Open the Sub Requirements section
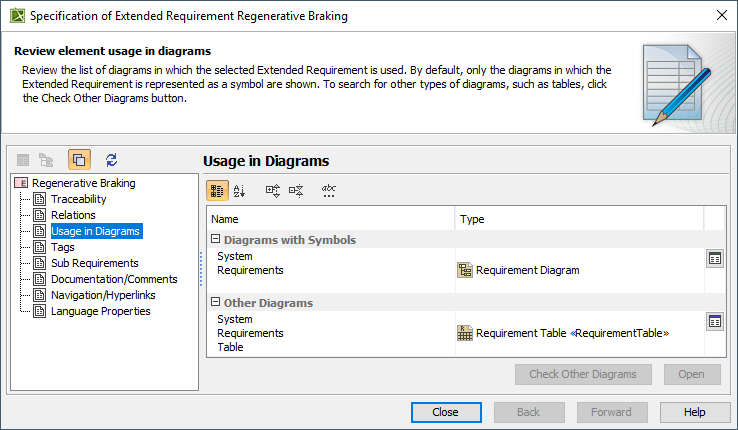The height and width of the screenshot is (430, 738). pyautogui.click(x=94, y=263)
